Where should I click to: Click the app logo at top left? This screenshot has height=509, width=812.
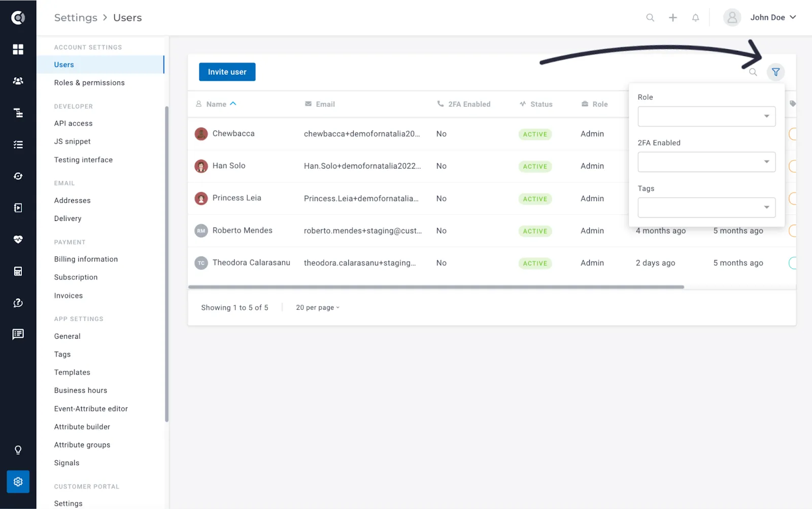18,18
